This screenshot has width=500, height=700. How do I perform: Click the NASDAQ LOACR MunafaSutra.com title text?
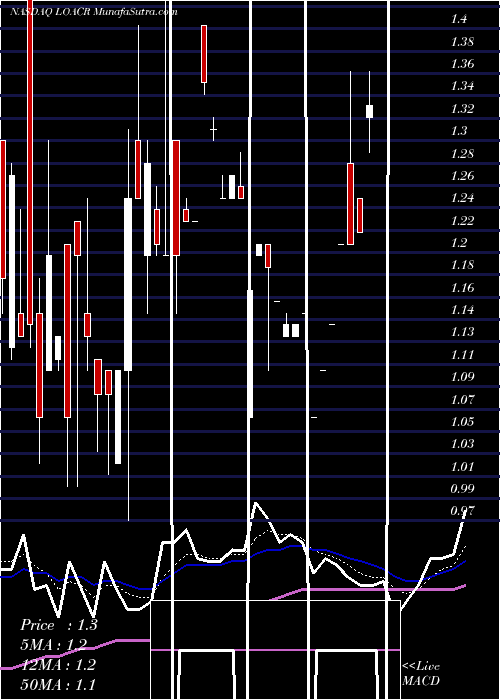click(x=94, y=12)
